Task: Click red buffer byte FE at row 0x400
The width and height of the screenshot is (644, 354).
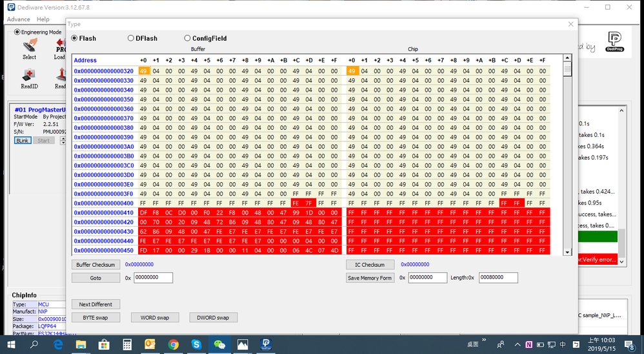Action: pos(296,203)
